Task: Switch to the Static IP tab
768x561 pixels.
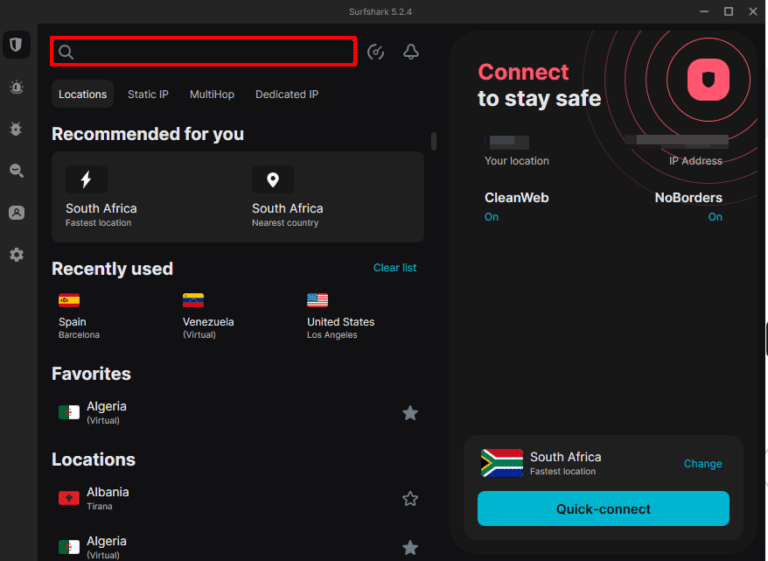Action: (x=148, y=95)
